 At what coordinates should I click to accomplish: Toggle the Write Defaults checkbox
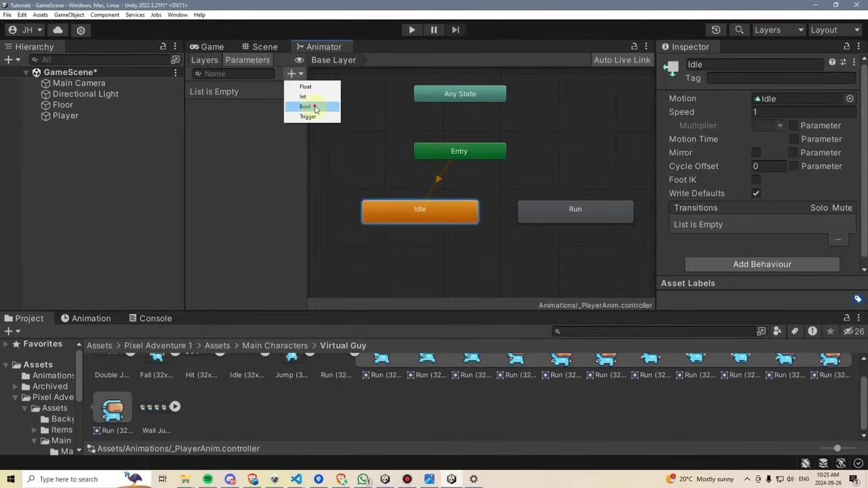point(756,193)
